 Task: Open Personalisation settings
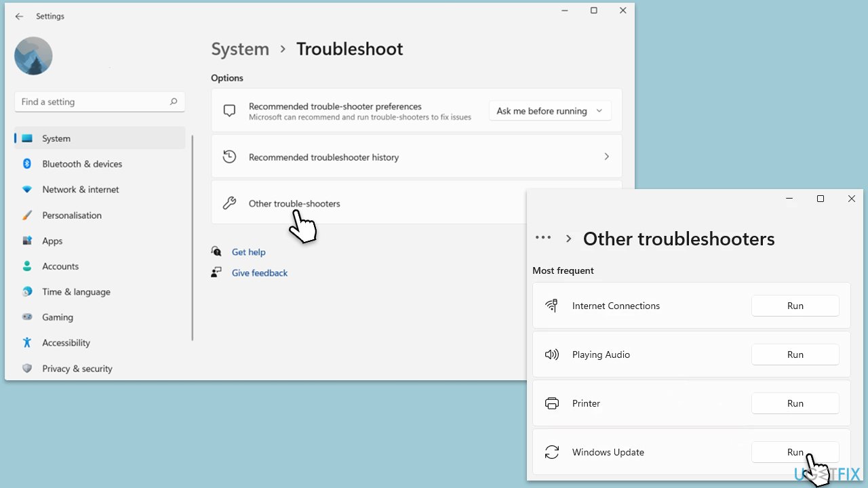pos(100,216)
